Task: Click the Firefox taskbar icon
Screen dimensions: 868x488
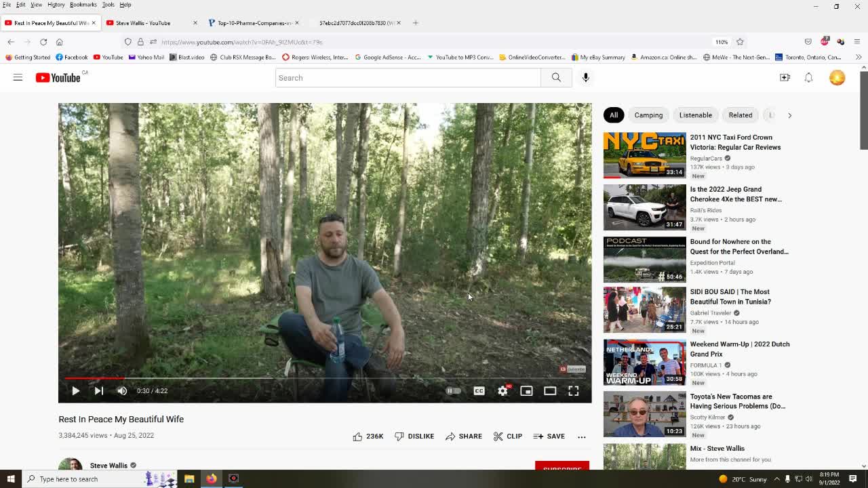Action: click(212, 479)
